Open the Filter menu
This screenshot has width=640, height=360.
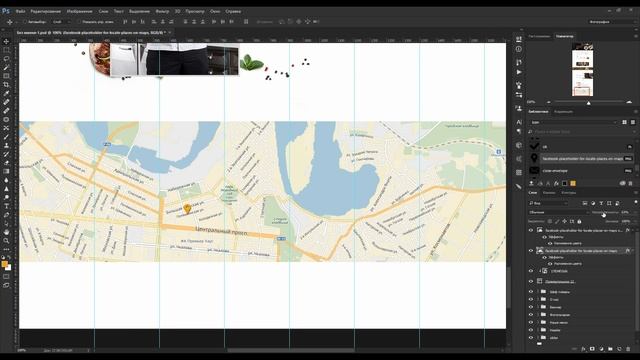click(x=162, y=11)
